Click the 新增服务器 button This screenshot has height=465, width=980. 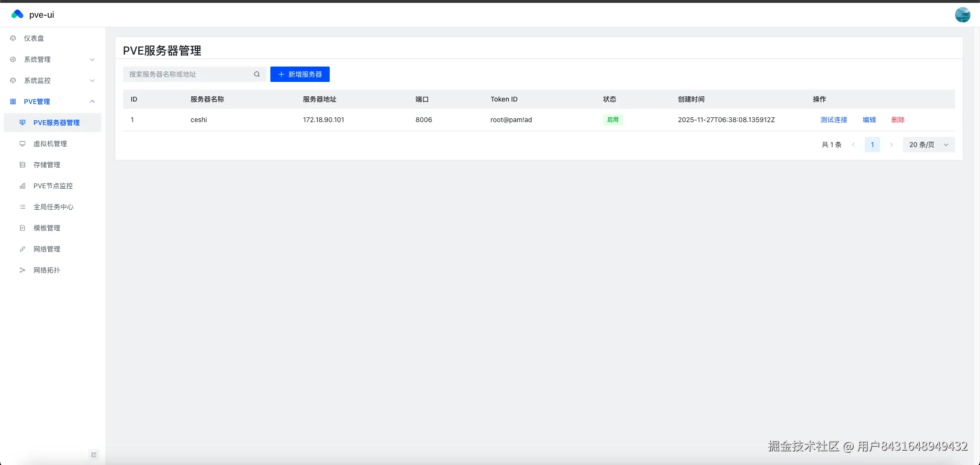tap(300, 74)
